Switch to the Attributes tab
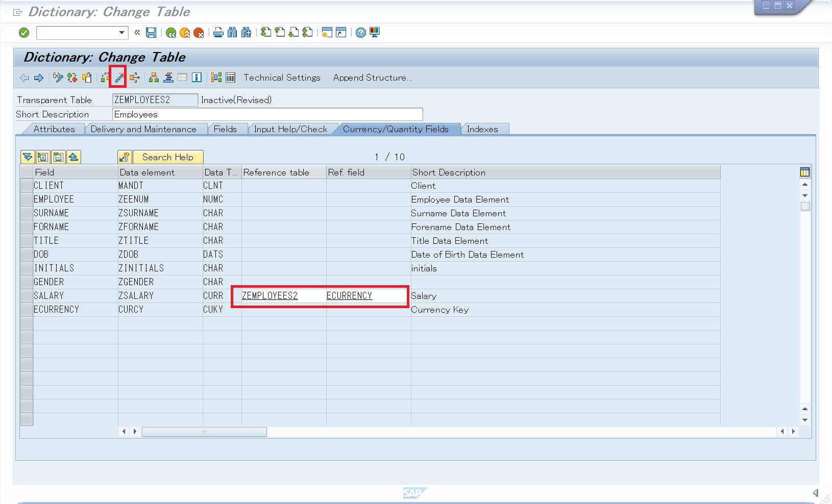This screenshot has width=832, height=504. (x=54, y=129)
